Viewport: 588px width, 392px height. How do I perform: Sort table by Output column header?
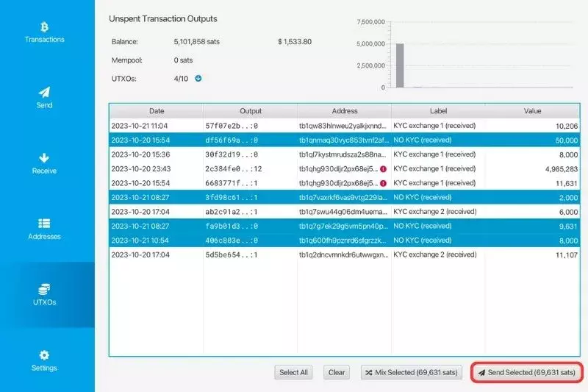coord(251,111)
